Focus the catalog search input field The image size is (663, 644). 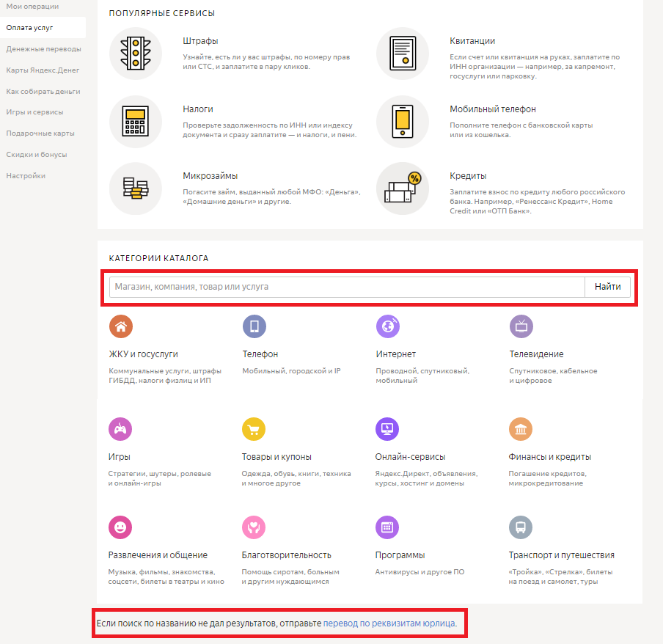tap(346, 287)
